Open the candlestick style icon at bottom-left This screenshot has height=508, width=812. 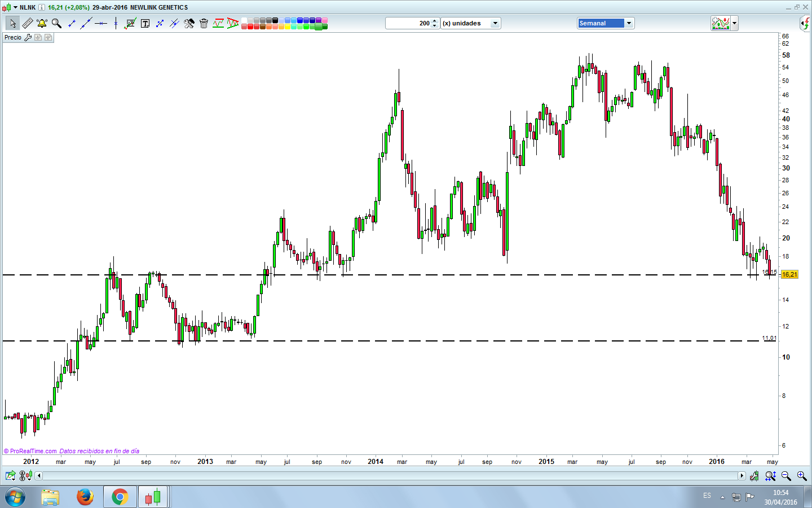[x=25, y=476]
